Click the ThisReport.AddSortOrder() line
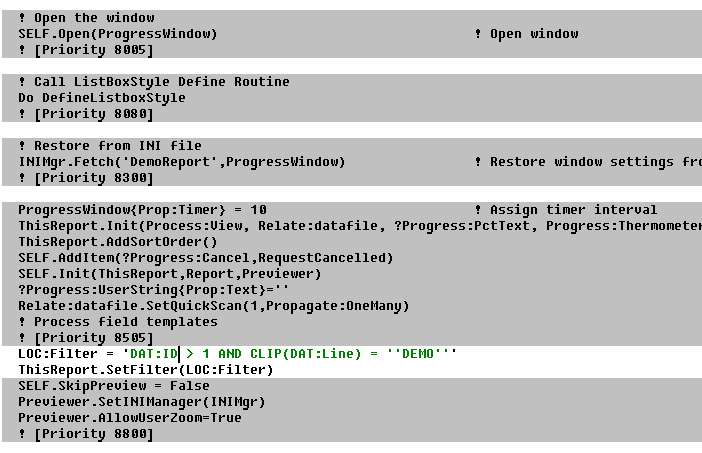Screen dimensions: 702x453 (117, 242)
